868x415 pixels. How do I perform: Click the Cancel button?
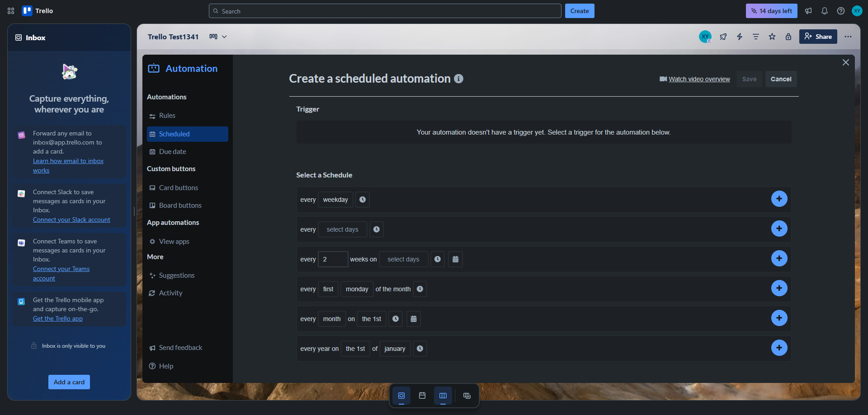(781, 79)
